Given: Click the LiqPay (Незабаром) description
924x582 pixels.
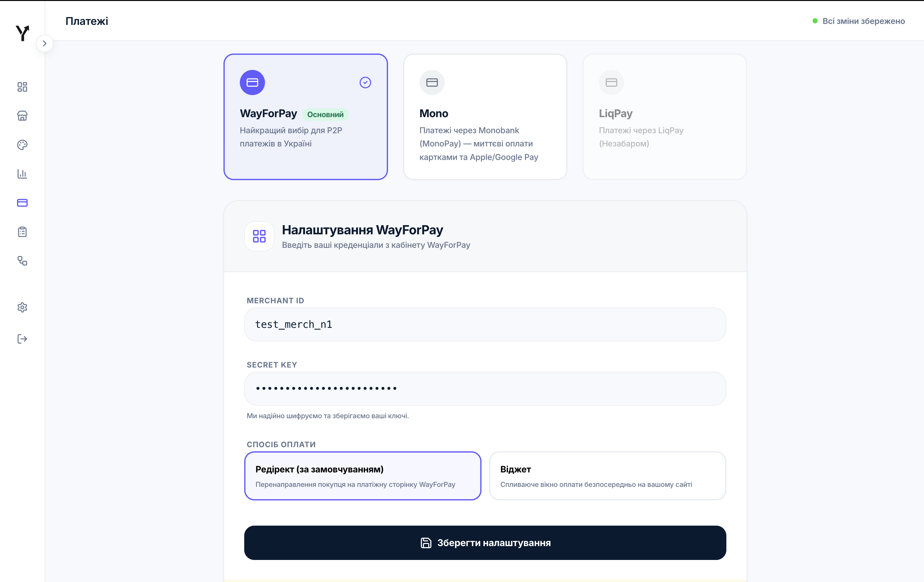Looking at the screenshot, I should tap(641, 137).
